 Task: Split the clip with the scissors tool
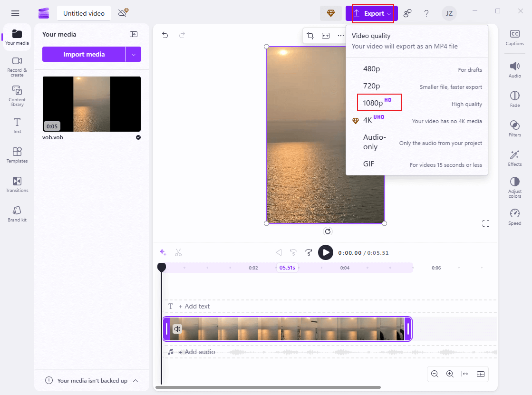tap(178, 252)
